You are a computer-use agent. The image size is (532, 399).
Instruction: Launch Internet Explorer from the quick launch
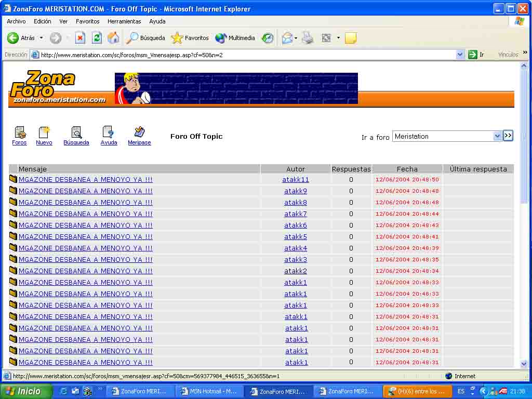tap(63, 391)
